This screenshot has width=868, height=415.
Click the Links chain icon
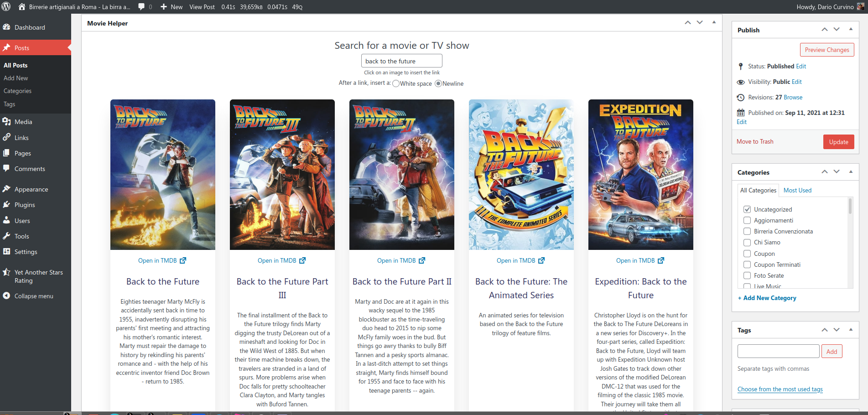point(6,138)
